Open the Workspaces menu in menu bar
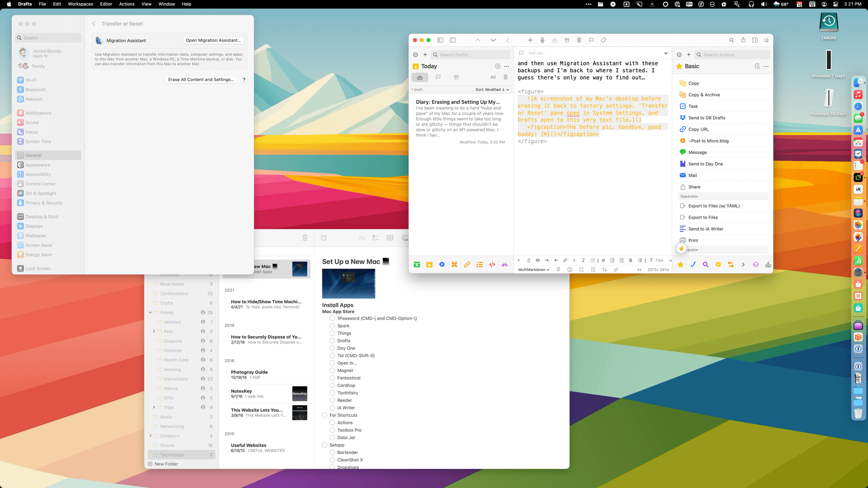Screen dimensions: 868x488 tap(80, 4)
